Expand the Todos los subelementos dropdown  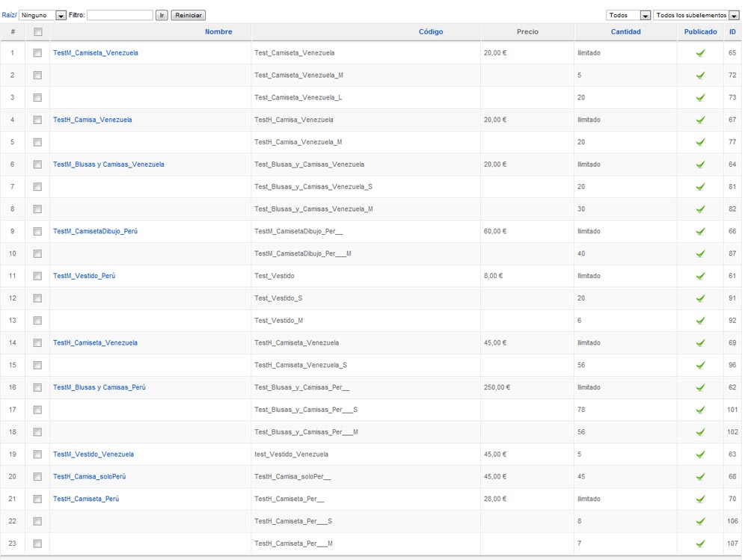click(696, 15)
